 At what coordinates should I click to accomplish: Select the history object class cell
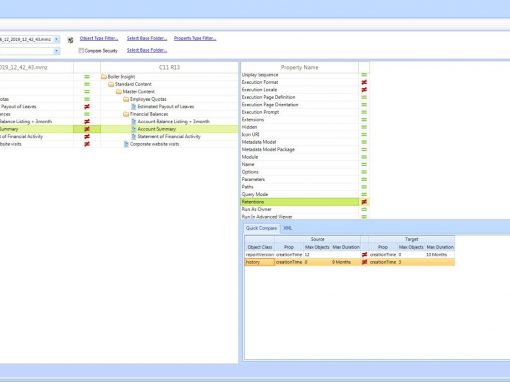coord(260,262)
